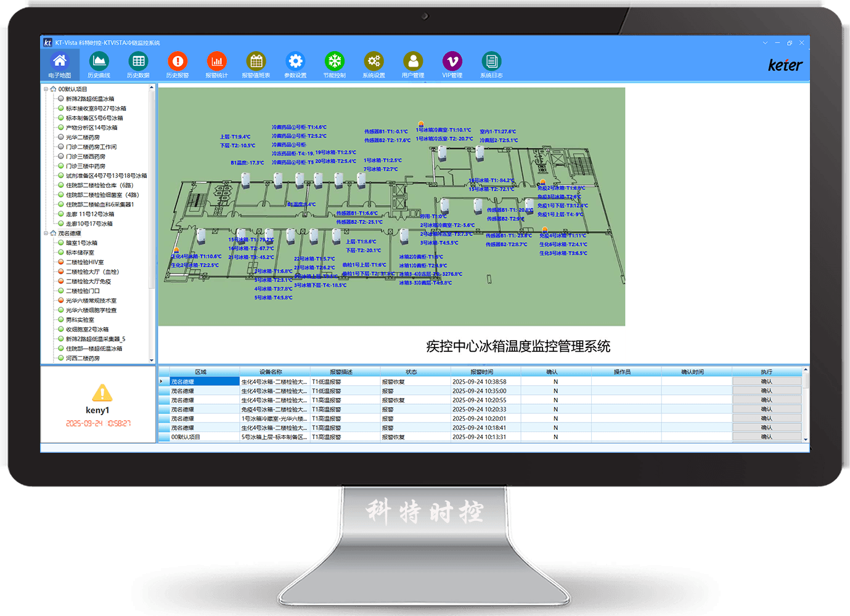Viewport: 850px width, 616px height.
Task: Click the 16号冰箱-T2:-67.7℃ map label
Action: tap(251, 248)
